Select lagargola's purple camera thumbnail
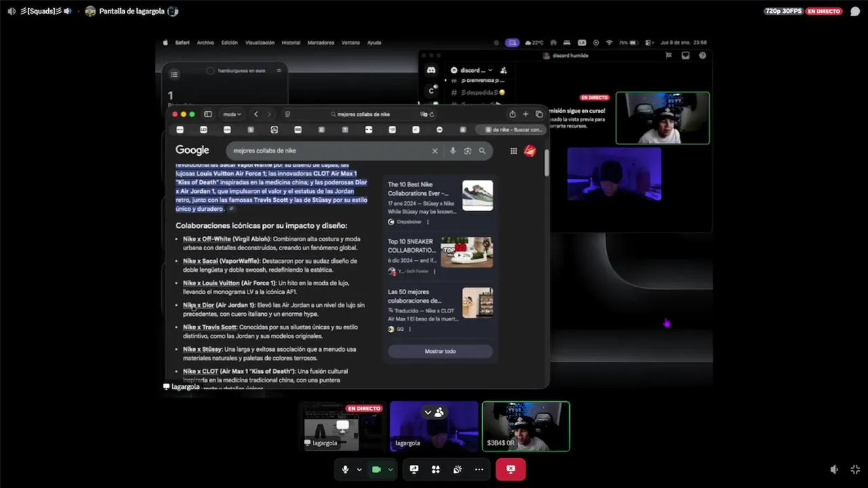This screenshot has width=868, height=488. point(434,426)
